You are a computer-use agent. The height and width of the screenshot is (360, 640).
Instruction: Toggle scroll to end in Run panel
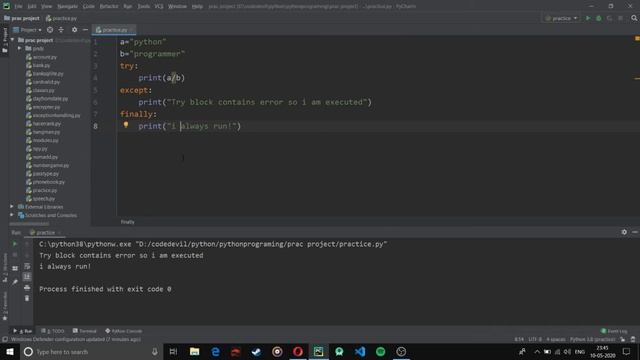click(x=27, y=277)
